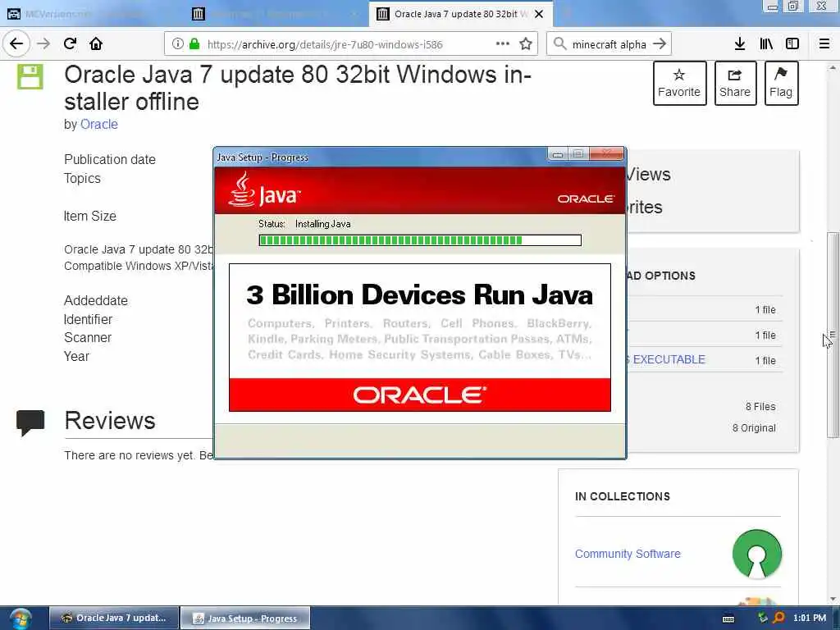The width and height of the screenshot is (840, 630).
Task: Open the Oracle author link
Action: tap(98, 125)
